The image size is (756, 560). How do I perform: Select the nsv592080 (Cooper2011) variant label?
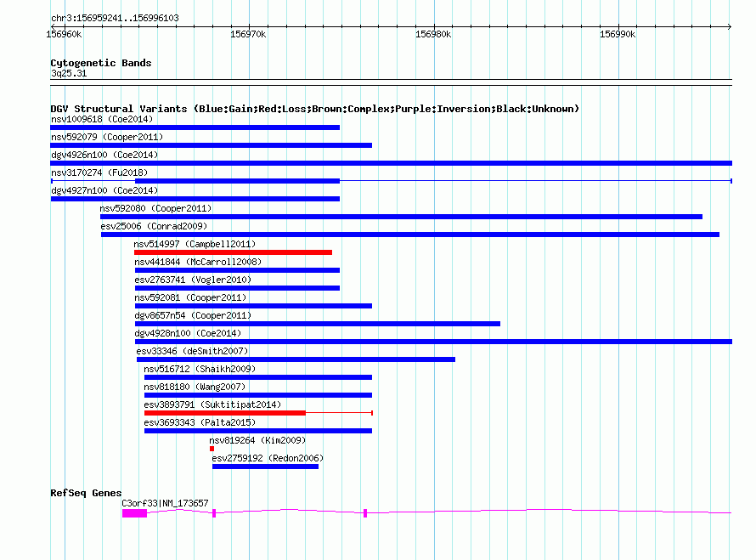point(155,208)
